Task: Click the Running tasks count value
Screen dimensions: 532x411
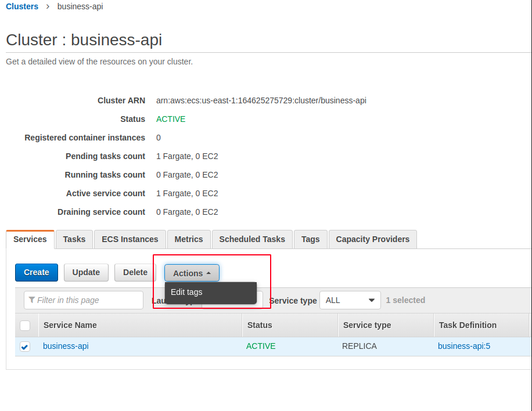Action: [x=187, y=175]
